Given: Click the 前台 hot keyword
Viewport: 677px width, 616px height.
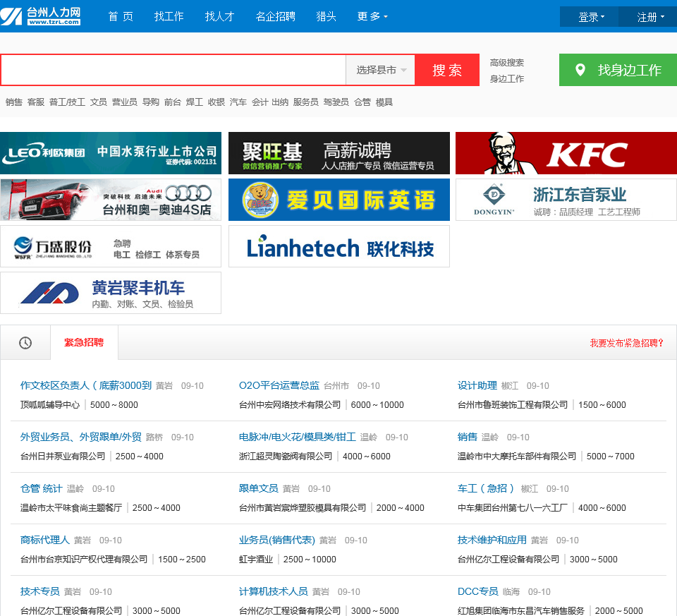Looking at the screenshot, I should coord(173,102).
